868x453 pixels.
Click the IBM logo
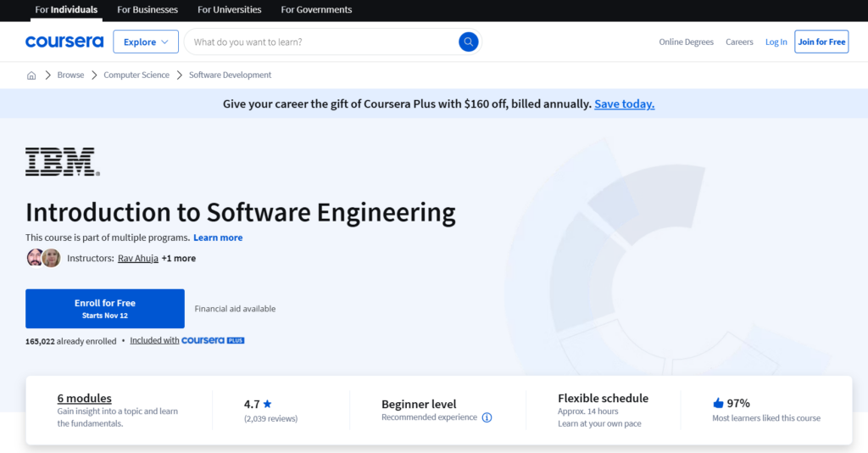coord(63,162)
